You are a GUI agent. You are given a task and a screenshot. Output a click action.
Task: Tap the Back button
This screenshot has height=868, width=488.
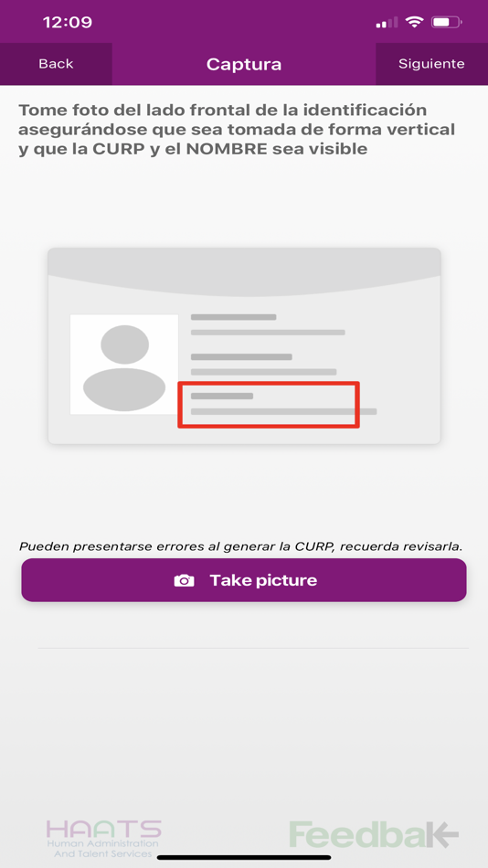point(56,64)
